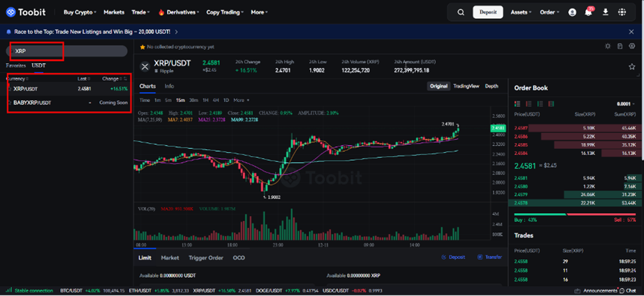
Task: Open Announcements in the bottom bar
Action: [596, 291]
